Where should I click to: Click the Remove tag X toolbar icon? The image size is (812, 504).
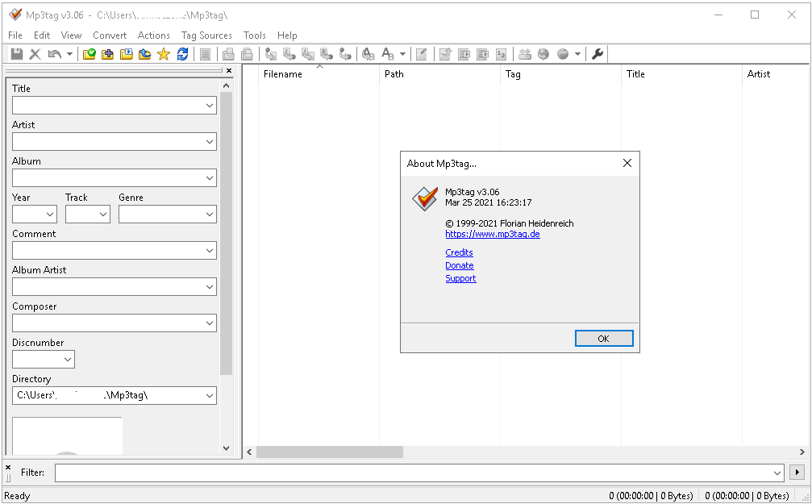(x=35, y=54)
